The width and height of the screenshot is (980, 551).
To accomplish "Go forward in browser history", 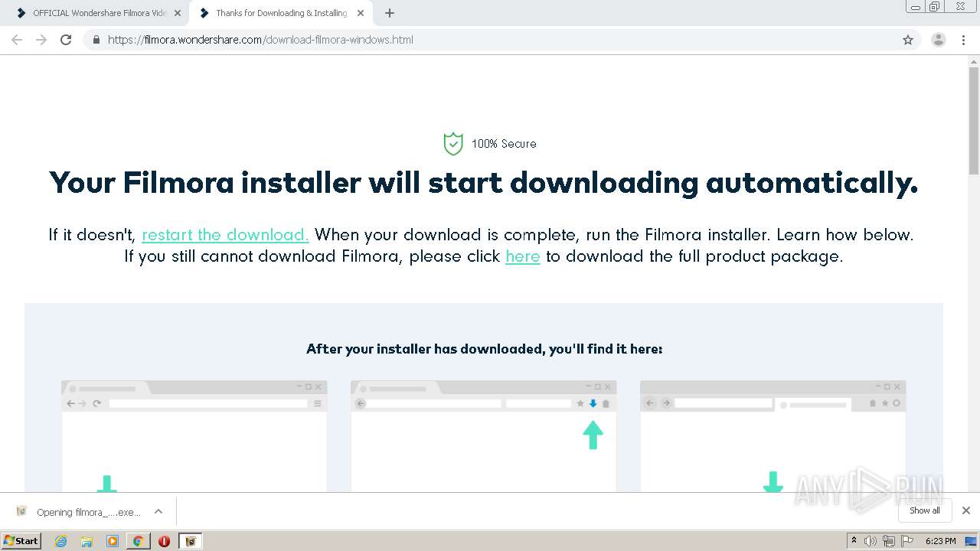I will click(41, 40).
